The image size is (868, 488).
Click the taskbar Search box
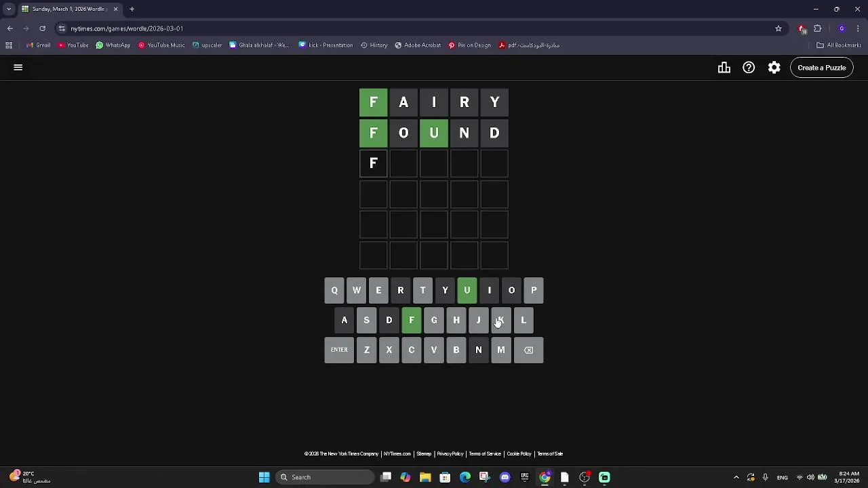[x=325, y=477]
